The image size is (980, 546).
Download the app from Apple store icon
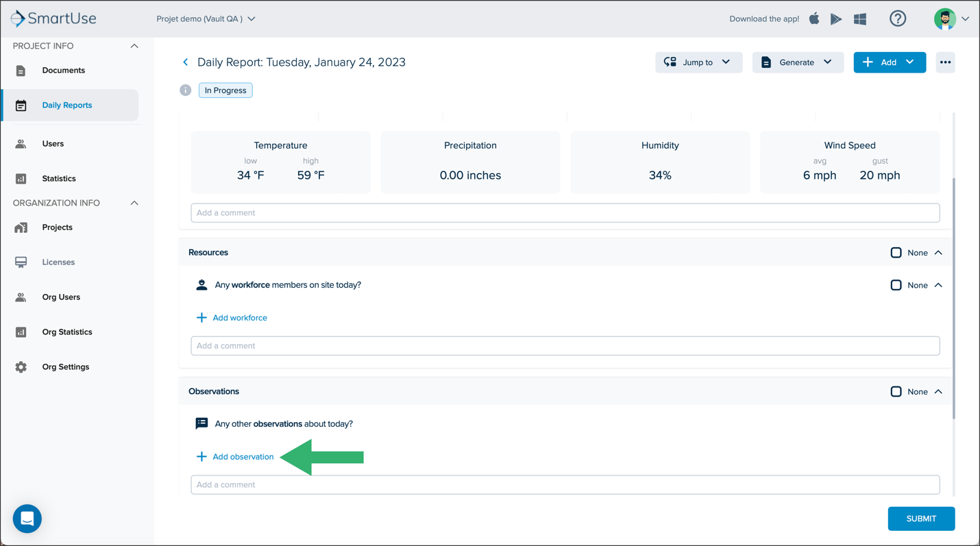[814, 18]
